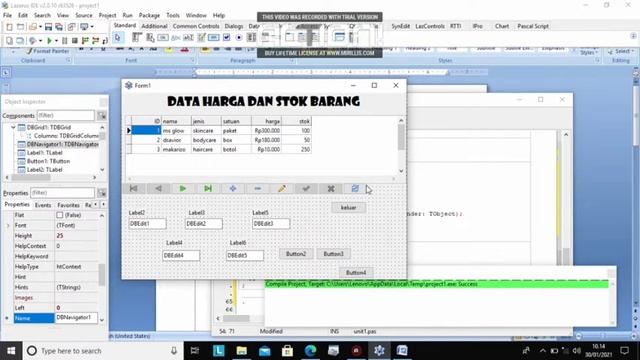Click the DBNavigator Refresh button
This screenshot has height=360, width=640.
point(355,188)
